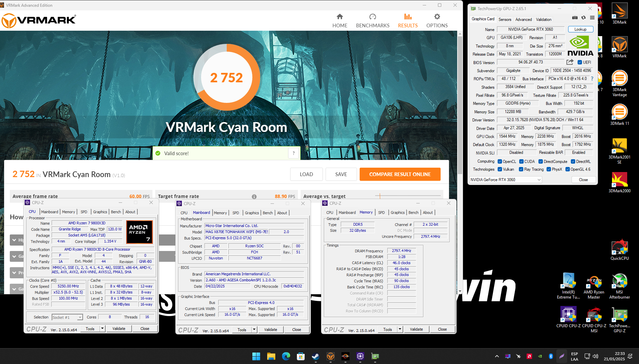Open the OPTIONS gear icon
Viewport: 639px width, 364px height.
[x=437, y=17]
